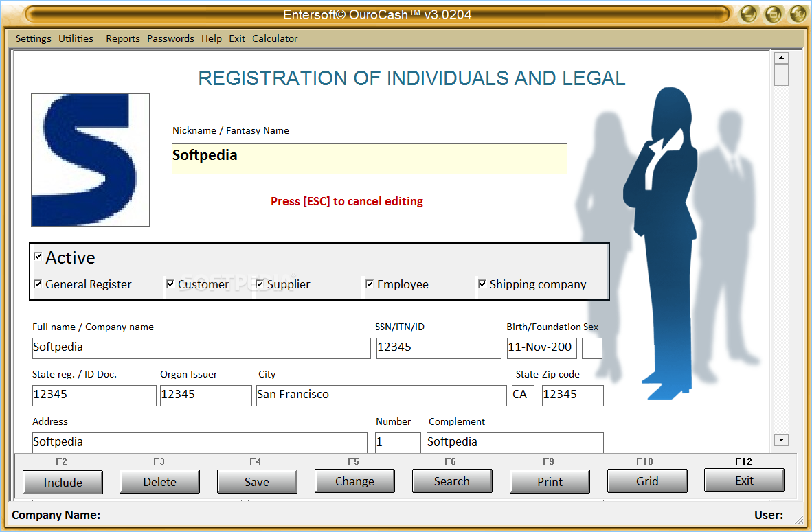Open the Settings menu
The height and width of the screenshot is (532, 812).
coord(33,38)
